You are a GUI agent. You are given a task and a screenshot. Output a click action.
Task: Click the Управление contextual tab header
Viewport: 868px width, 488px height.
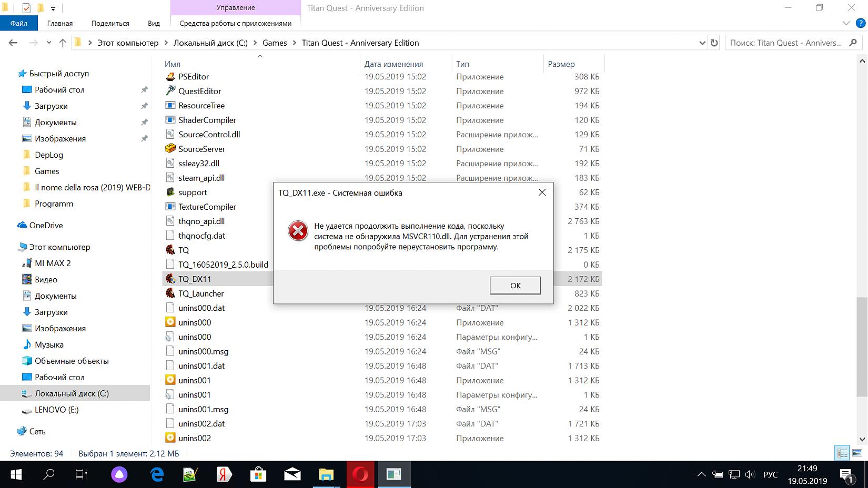pyautogui.click(x=235, y=8)
